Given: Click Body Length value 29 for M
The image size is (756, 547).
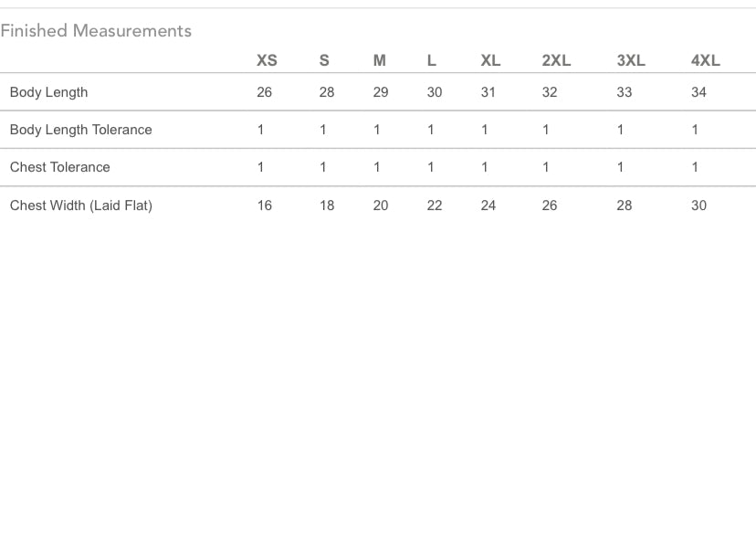Looking at the screenshot, I should pyautogui.click(x=381, y=92).
